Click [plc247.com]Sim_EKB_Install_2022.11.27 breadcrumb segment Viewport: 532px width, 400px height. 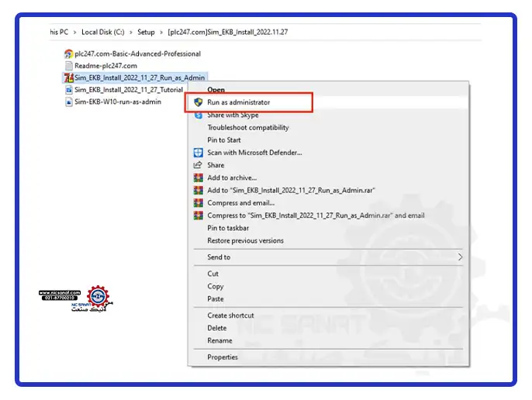(228, 33)
